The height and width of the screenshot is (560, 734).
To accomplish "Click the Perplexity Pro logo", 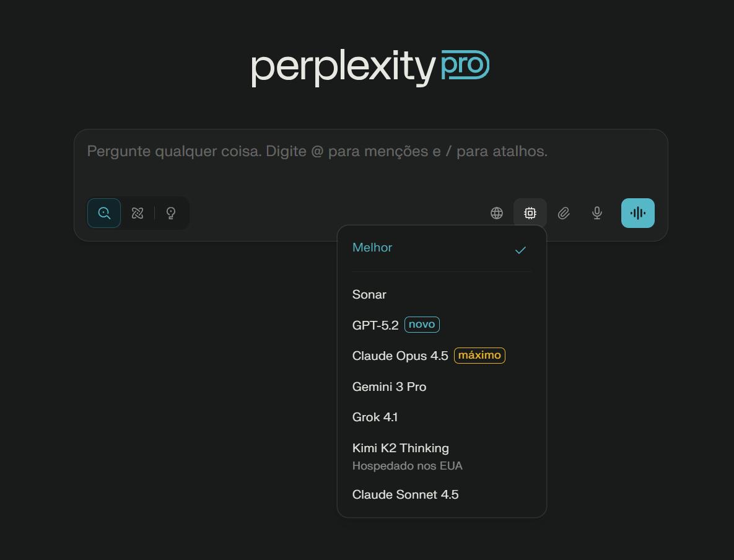I will [370, 67].
